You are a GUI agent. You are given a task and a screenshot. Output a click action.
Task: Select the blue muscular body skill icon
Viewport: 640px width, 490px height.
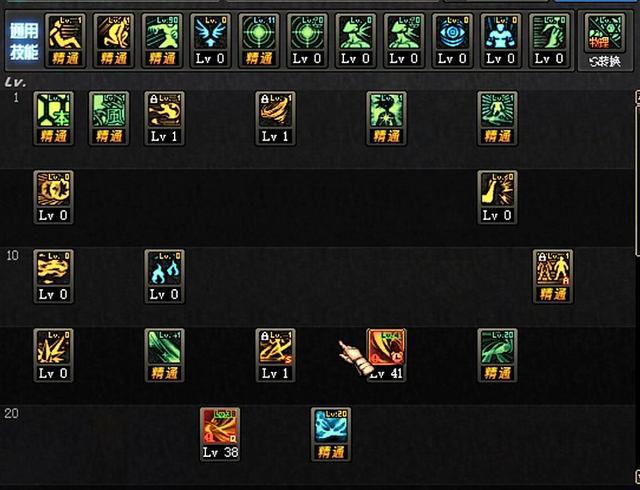pyautogui.click(x=501, y=40)
